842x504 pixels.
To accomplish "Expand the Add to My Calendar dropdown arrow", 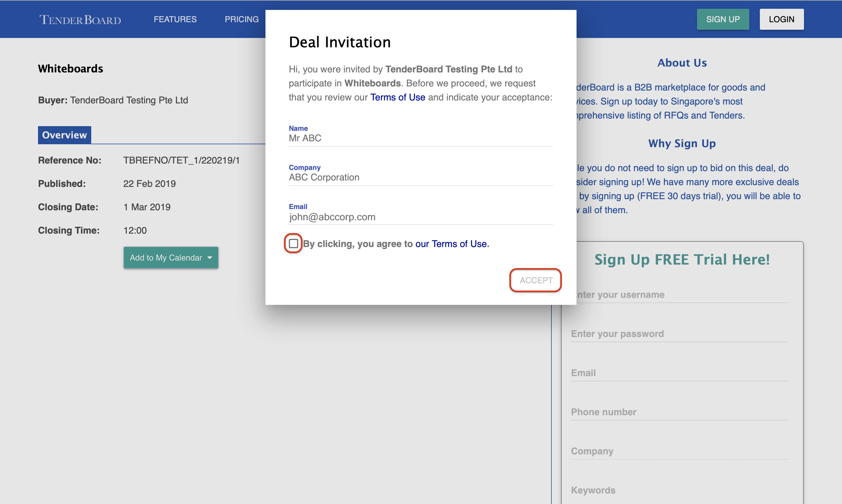I will pos(210,258).
